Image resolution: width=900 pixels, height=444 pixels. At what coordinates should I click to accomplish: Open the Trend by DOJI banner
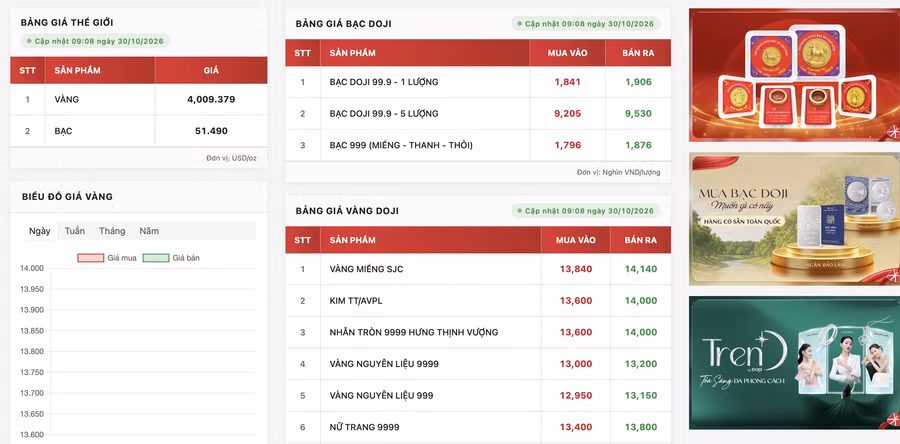794,363
